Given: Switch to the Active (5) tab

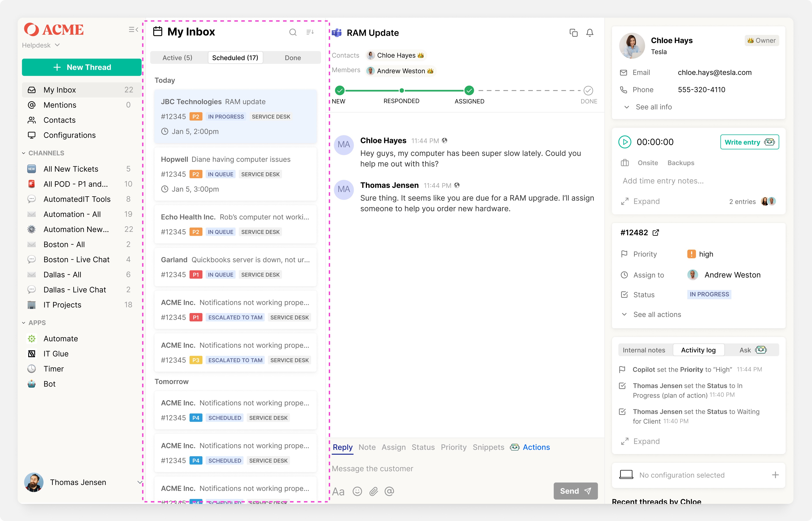Looking at the screenshot, I should coord(177,58).
